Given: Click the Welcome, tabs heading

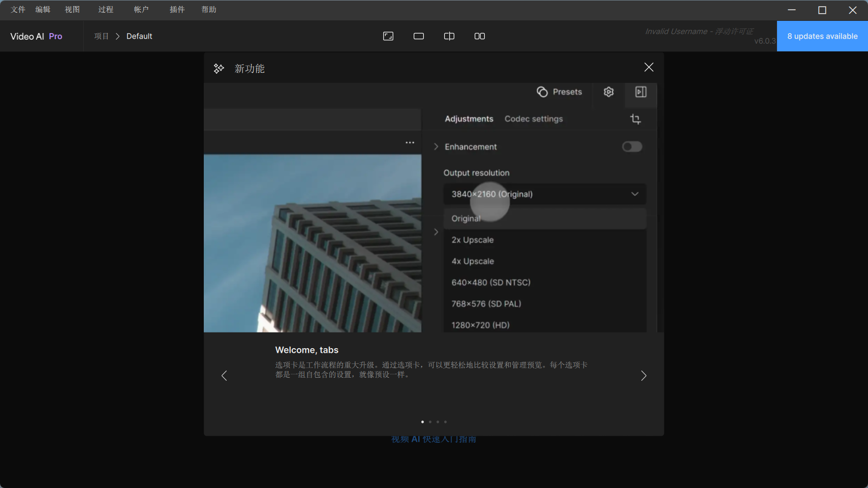Looking at the screenshot, I should 307,350.
